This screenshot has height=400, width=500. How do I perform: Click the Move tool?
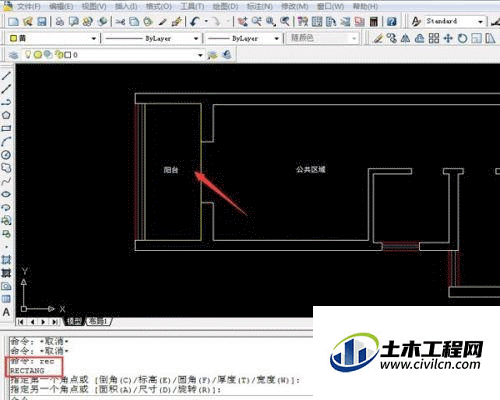coord(448,38)
